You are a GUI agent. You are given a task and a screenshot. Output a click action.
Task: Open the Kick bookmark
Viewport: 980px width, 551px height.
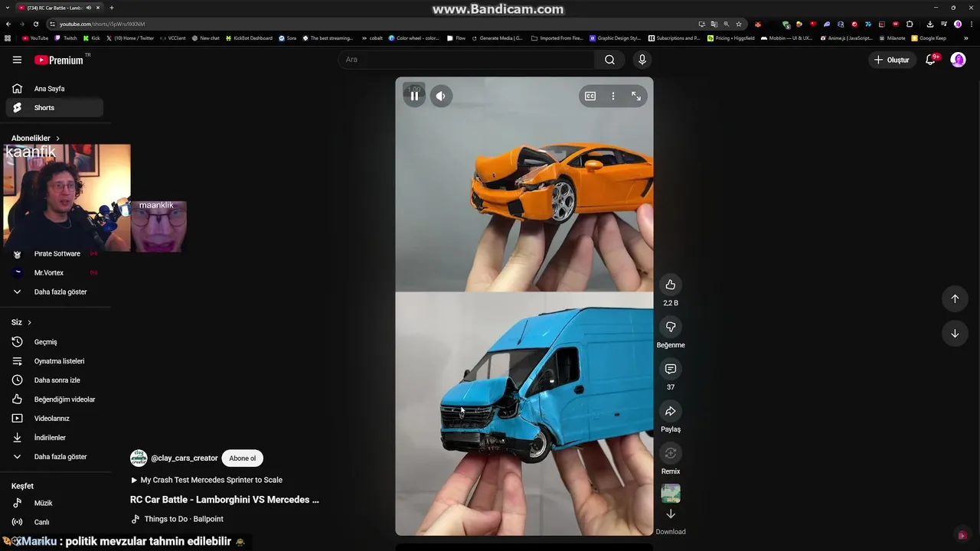click(x=93, y=37)
